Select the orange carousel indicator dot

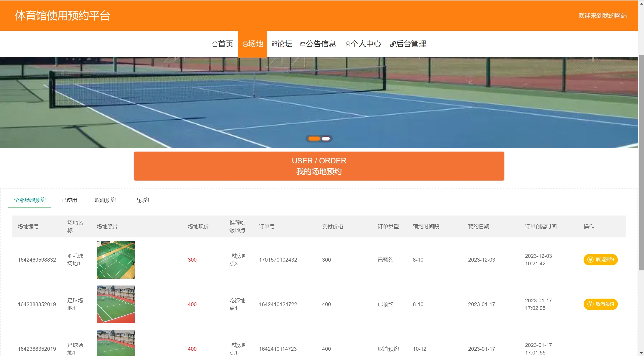314,139
